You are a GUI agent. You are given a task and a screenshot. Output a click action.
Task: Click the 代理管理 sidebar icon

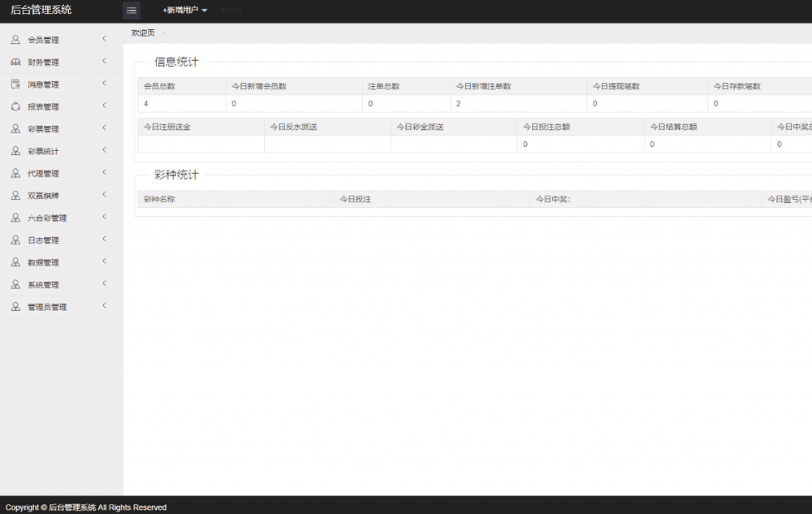[x=14, y=172]
